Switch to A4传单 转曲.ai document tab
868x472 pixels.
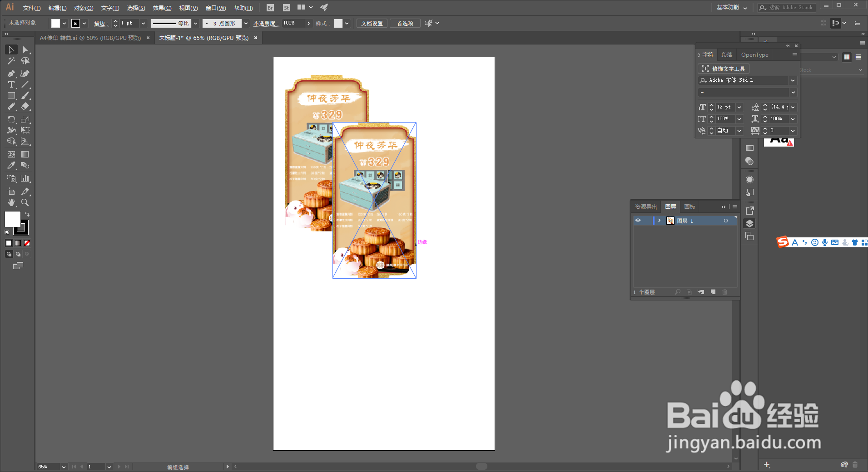[90, 38]
